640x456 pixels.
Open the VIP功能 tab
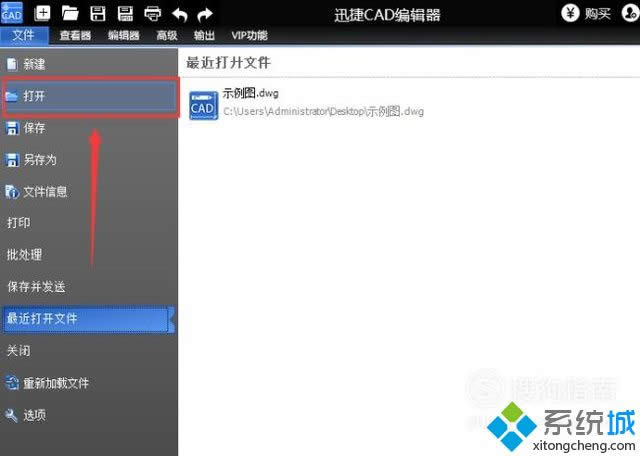(x=249, y=35)
